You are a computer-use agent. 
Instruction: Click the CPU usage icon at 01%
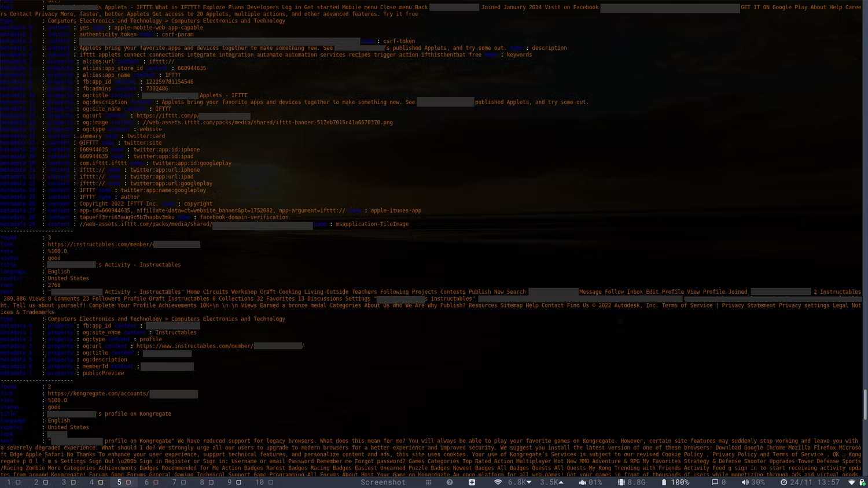pos(583,482)
